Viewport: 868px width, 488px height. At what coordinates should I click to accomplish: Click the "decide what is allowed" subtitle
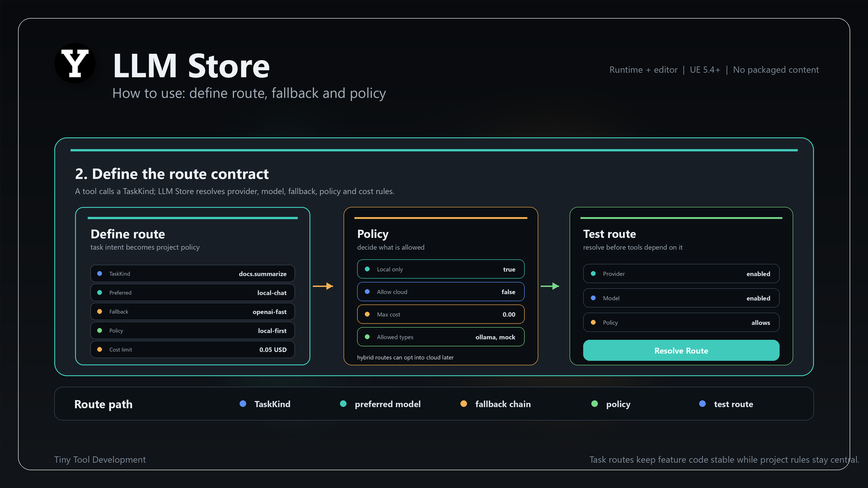(x=391, y=247)
